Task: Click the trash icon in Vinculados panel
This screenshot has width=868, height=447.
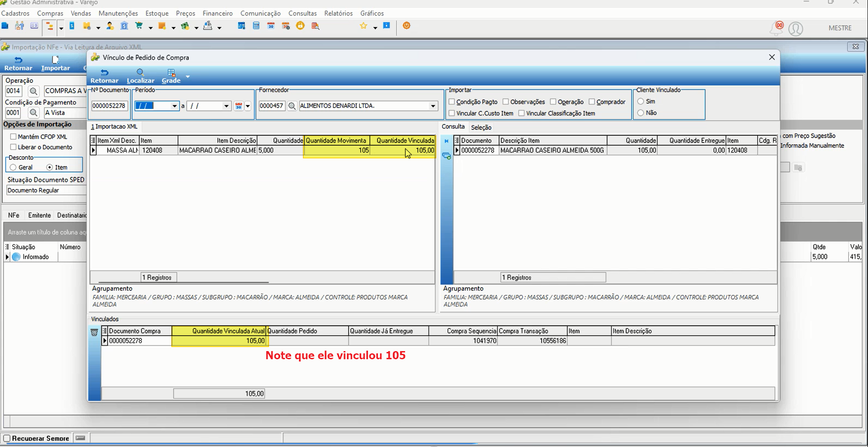Action: (94, 333)
